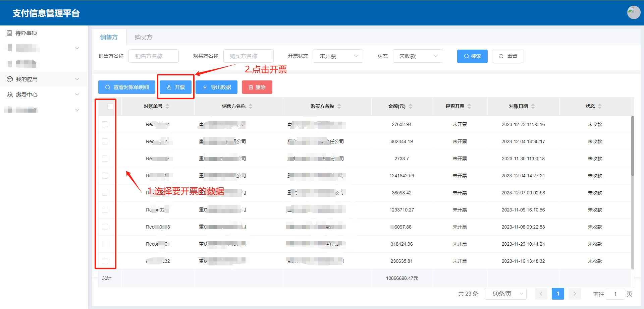Open the 状态 dropdown showing 未收款
644x309 pixels.
pyautogui.click(x=418, y=56)
